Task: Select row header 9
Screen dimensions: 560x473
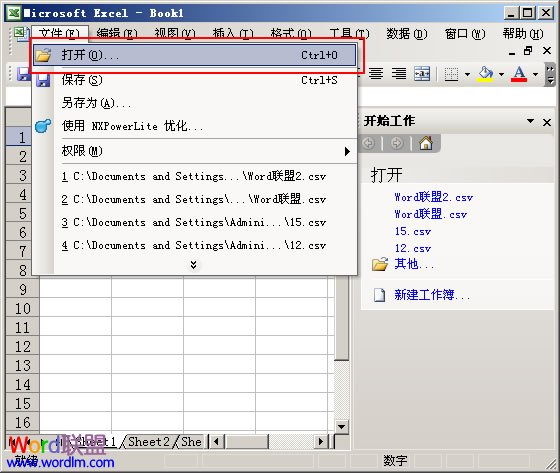Action: [x=22, y=289]
